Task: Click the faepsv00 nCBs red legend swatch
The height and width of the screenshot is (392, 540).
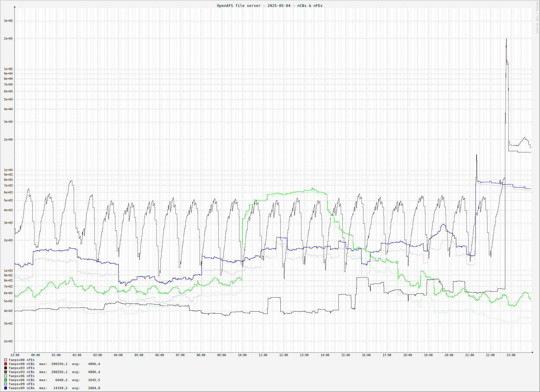Action: click(x=5, y=364)
